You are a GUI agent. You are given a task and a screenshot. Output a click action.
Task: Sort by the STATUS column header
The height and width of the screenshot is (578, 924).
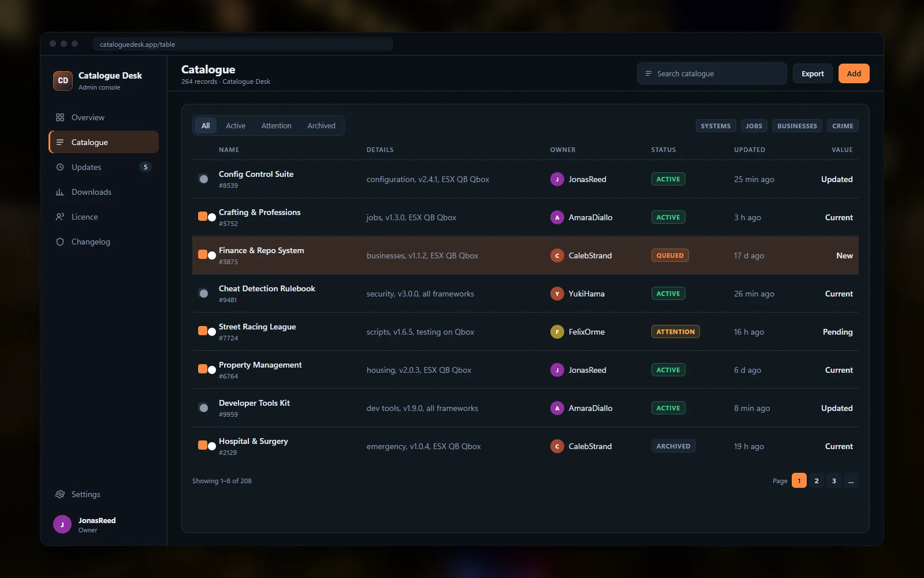664,150
